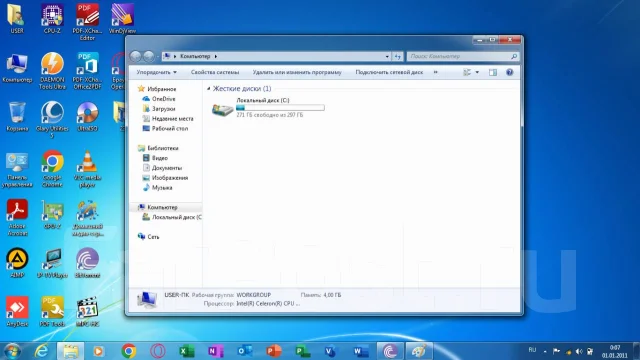Show more toolbar commands chevron
The height and width of the screenshot is (360, 640).
click(x=436, y=72)
